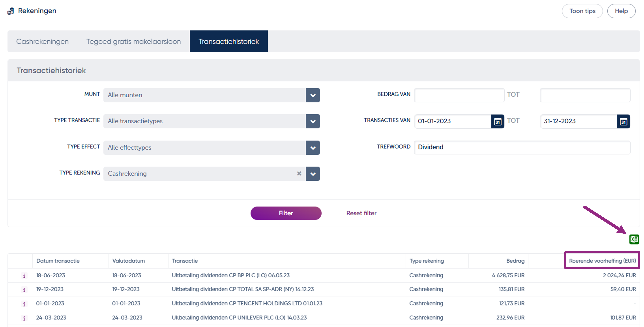
Task: Open info for the UNILEVER PLC row
Action: click(x=24, y=318)
